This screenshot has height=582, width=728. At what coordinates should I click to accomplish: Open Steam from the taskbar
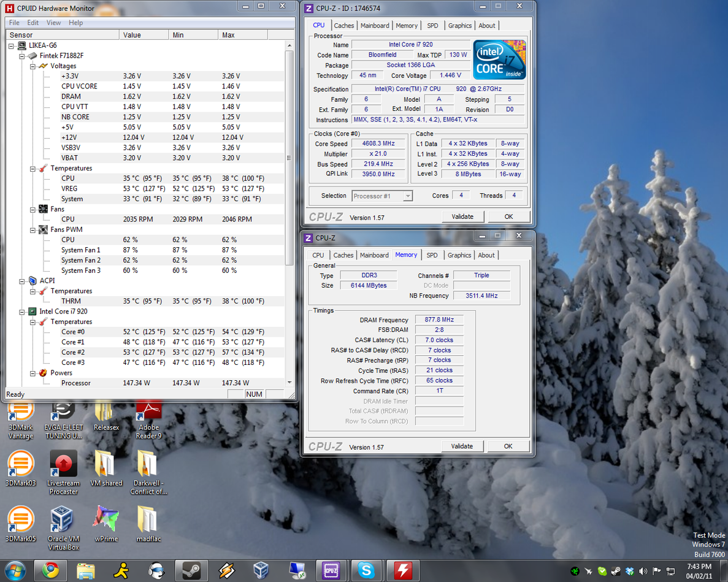tap(191, 570)
